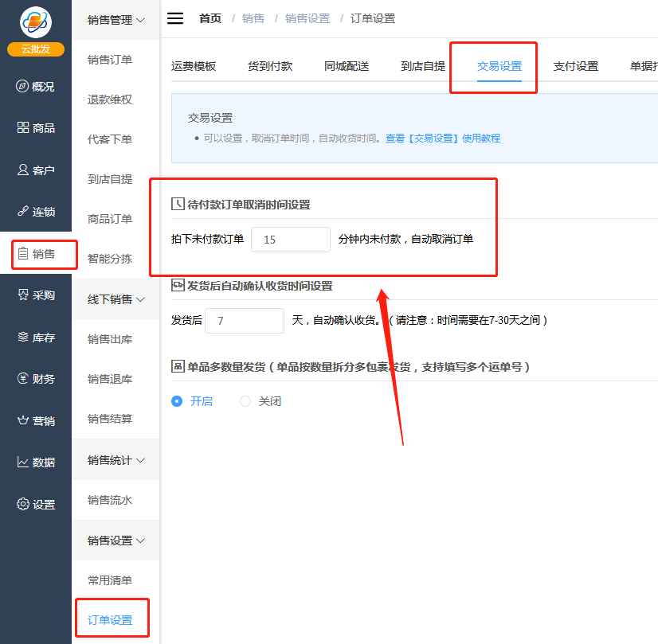Collapse 销售统计 menu group
This screenshot has height=644, width=658.
pos(116,460)
